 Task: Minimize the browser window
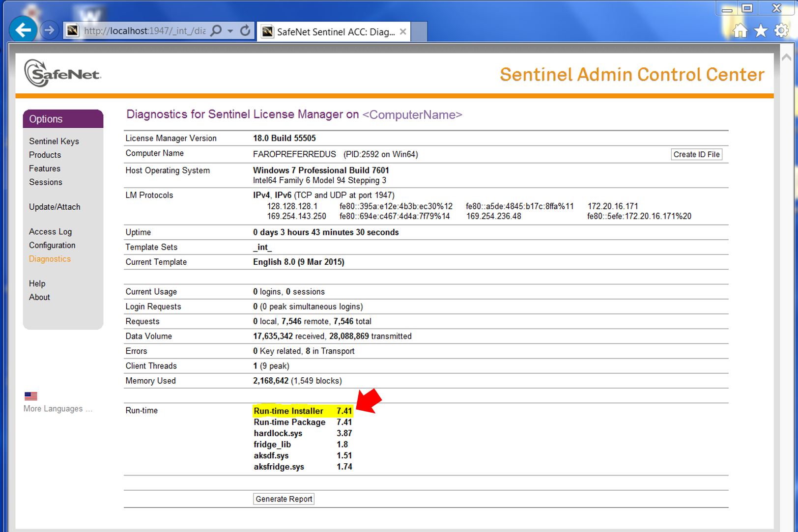tap(727, 8)
